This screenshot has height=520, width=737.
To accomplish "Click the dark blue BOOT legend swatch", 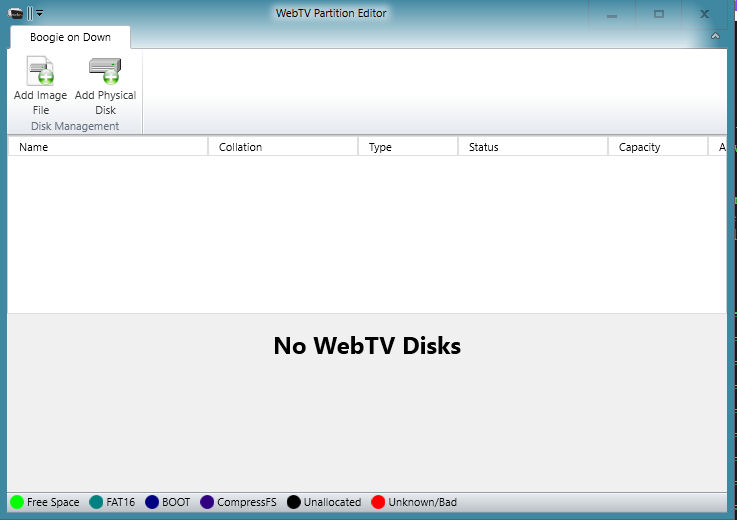I will pos(152,502).
